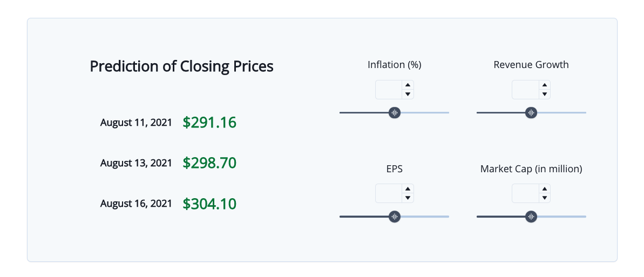Viewport: 644px width, 277px height.
Task: Click the EPS slider handle
Action: (x=395, y=217)
